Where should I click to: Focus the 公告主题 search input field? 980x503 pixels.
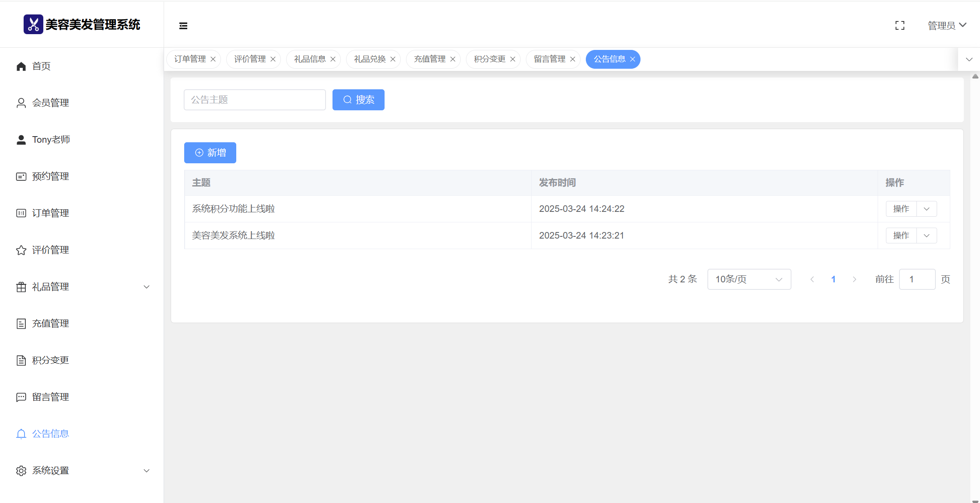255,100
